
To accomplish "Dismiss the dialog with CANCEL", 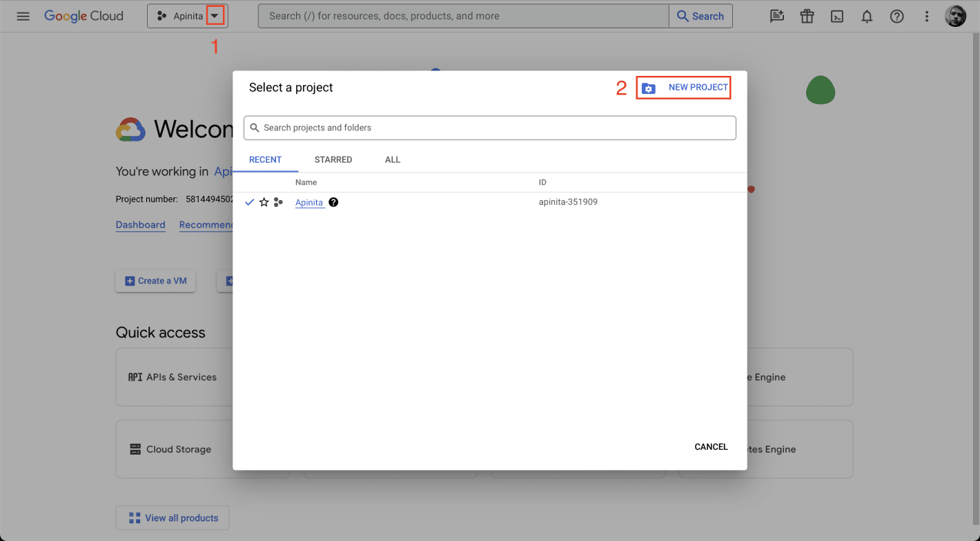I will (711, 446).
